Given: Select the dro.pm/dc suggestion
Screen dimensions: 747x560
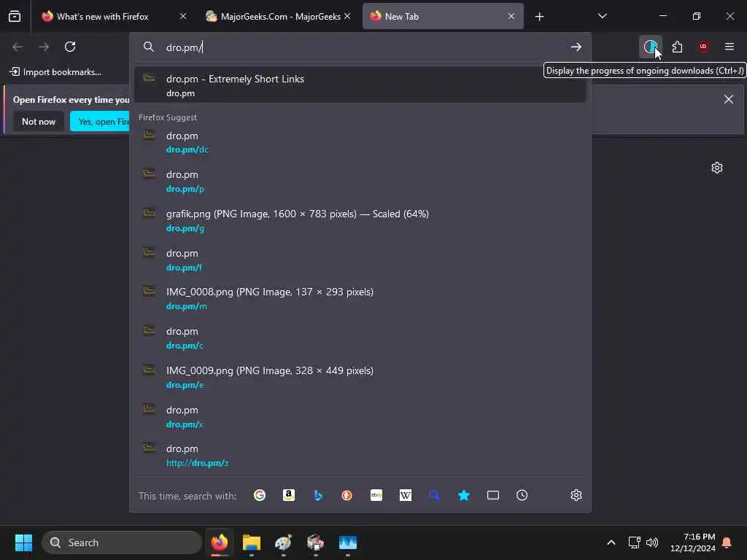Looking at the screenshot, I should point(360,142).
